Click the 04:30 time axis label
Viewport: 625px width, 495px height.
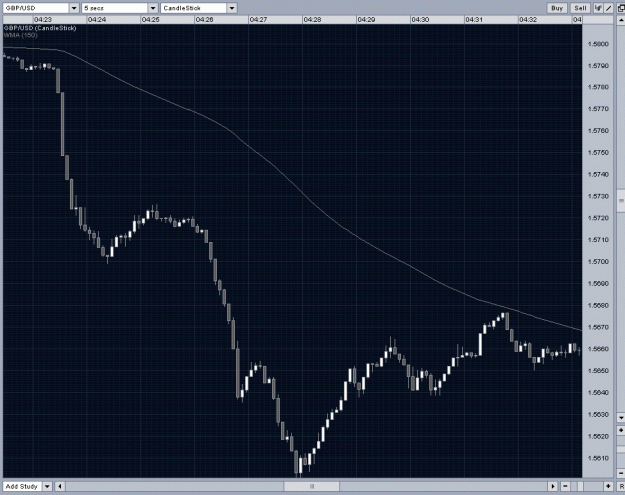[x=420, y=20]
